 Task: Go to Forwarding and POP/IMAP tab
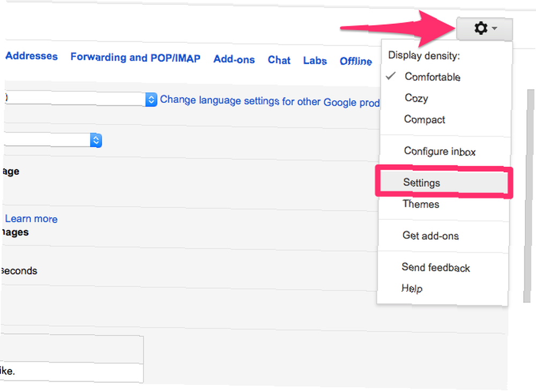tap(136, 57)
